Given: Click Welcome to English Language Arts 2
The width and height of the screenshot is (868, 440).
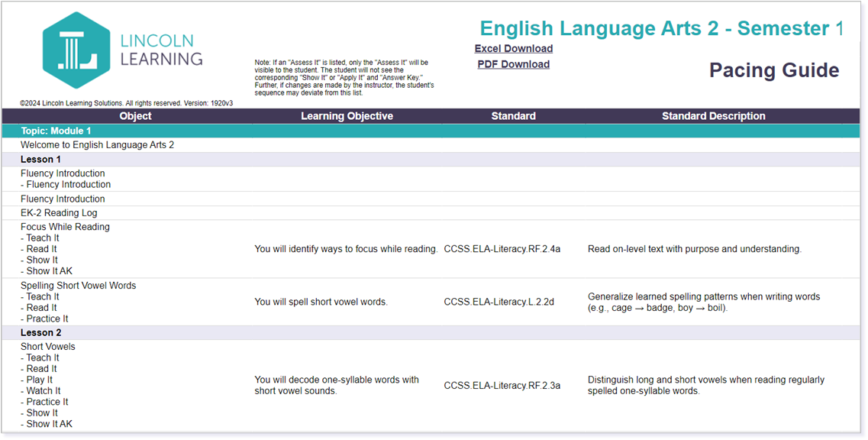Looking at the screenshot, I should click(x=97, y=144).
